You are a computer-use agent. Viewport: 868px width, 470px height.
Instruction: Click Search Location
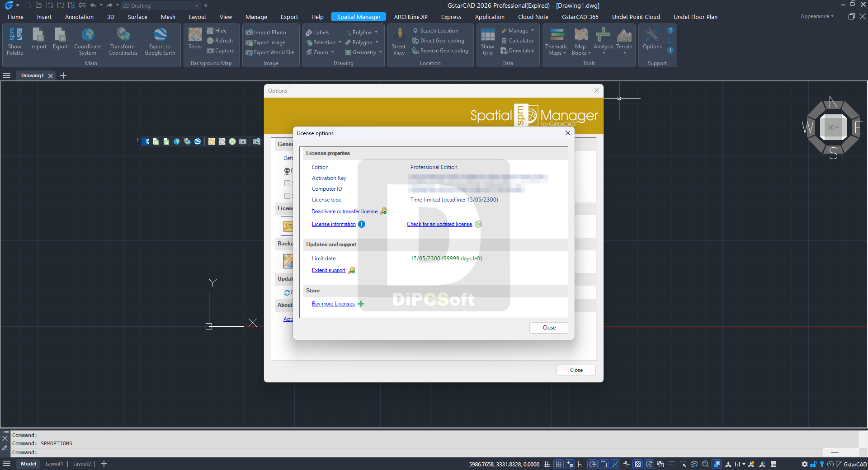coord(435,31)
